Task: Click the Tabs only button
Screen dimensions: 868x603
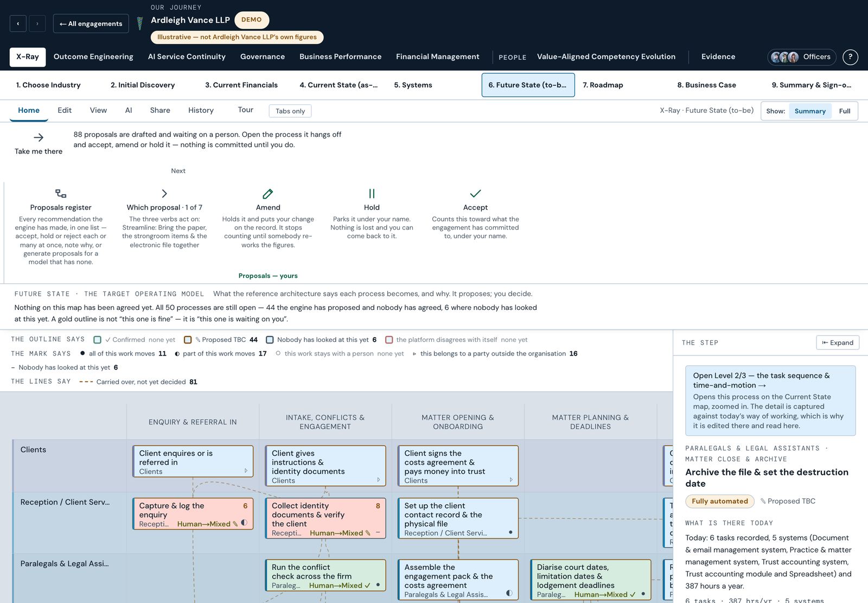Action: (x=290, y=111)
